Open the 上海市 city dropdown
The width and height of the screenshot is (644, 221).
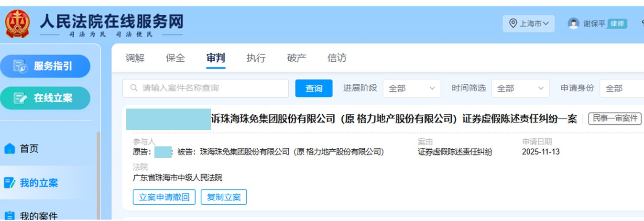(528, 23)
